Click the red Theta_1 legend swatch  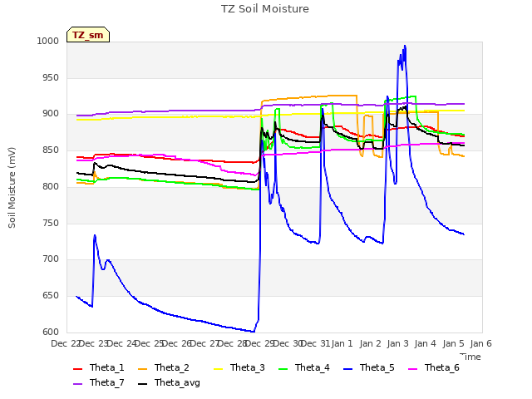(77, 368)
